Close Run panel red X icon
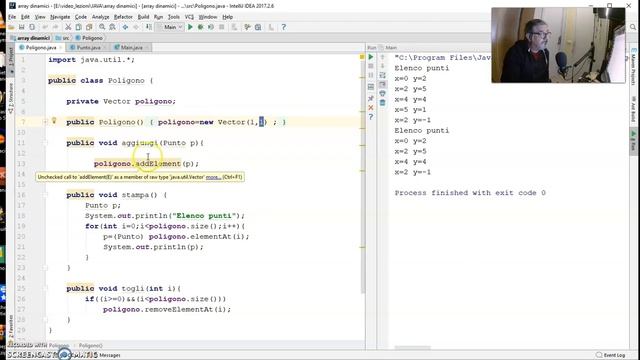Screen dimensions: 640x360 pyautogui.click(x=371, y=108)
